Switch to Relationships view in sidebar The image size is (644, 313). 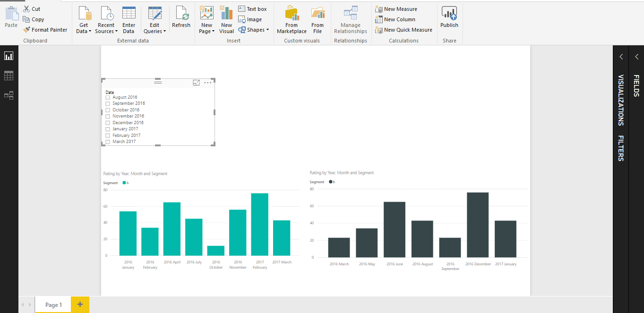click(9, 95)
